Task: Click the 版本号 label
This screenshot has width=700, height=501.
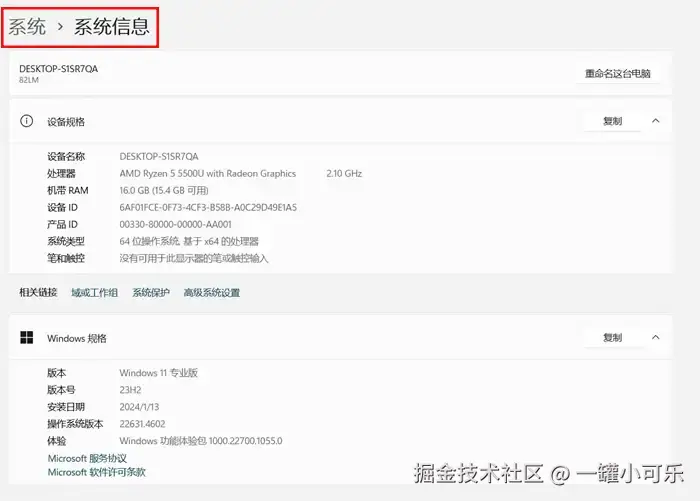Action: [61, 389]
